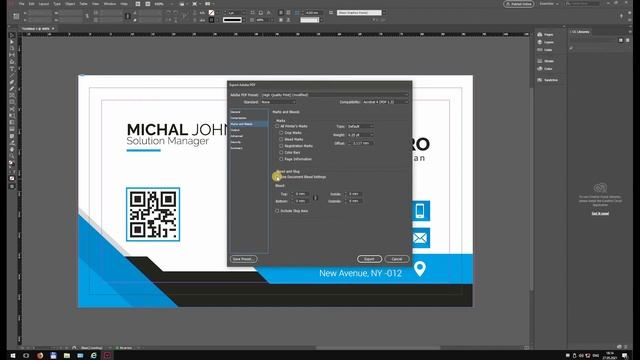Select the Direct Selection tool in the toolbox
The height and width of the screenshot is (360, 640).
(12, 42)
